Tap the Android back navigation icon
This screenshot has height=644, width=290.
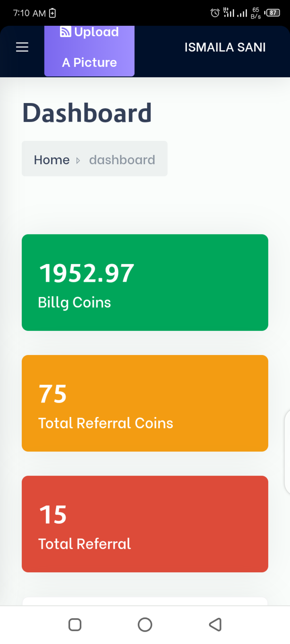(215, 624)
